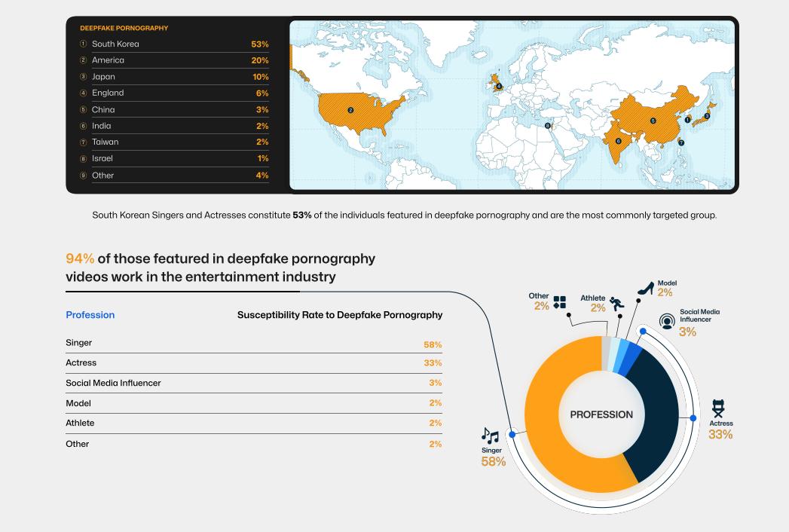
Task: Click Susceptibility Rate to Deepfake Pornography header
Action: click(340, 315)
